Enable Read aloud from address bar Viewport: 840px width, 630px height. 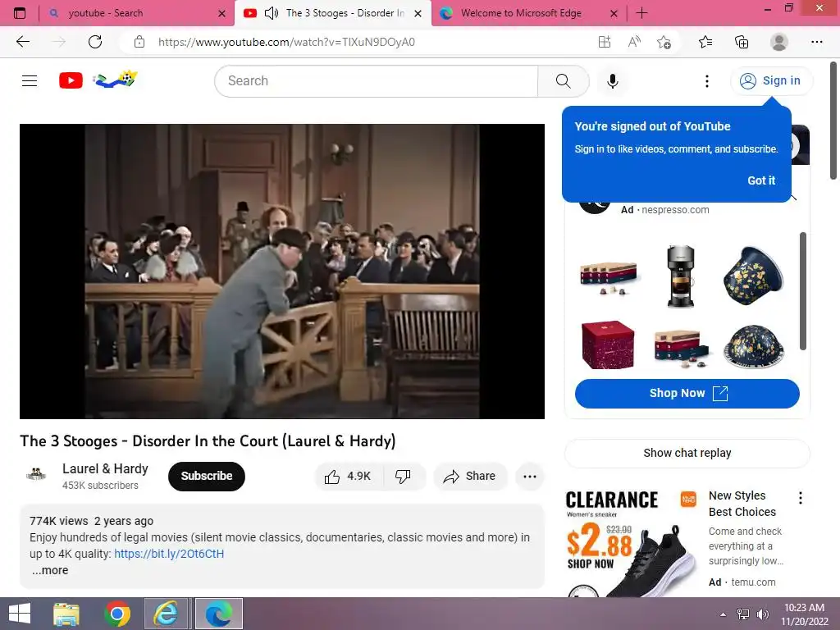click(x=634, y=42)
